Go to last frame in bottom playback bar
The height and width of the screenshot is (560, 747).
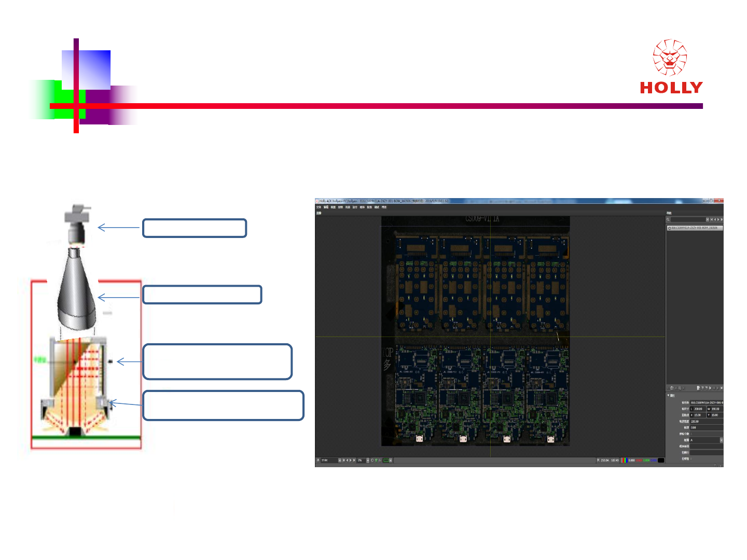354,460
